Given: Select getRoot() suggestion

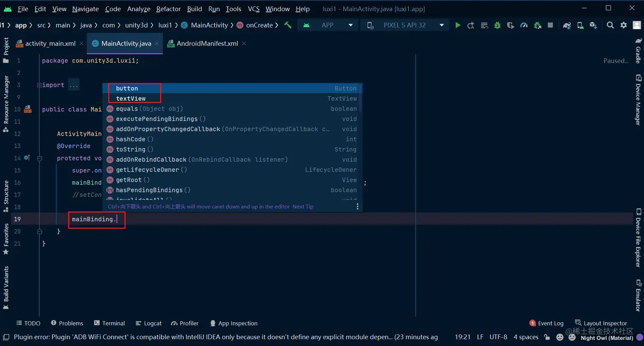Looking at the screenshot, I should tap(232, 180).
